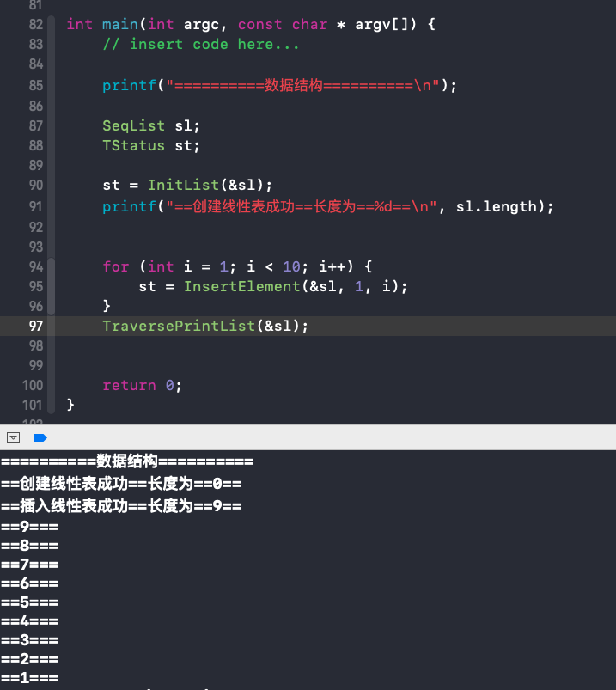This screenshot has width=616, height=690.
Task: Click console output '==插入线性表成功==长度为==9=='
Action: pos(121,506)
